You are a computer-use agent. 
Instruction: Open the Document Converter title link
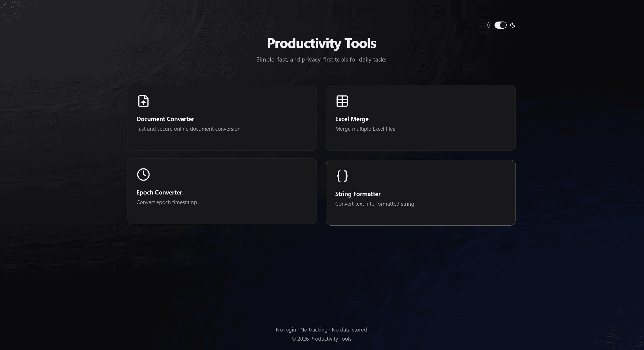165,119
